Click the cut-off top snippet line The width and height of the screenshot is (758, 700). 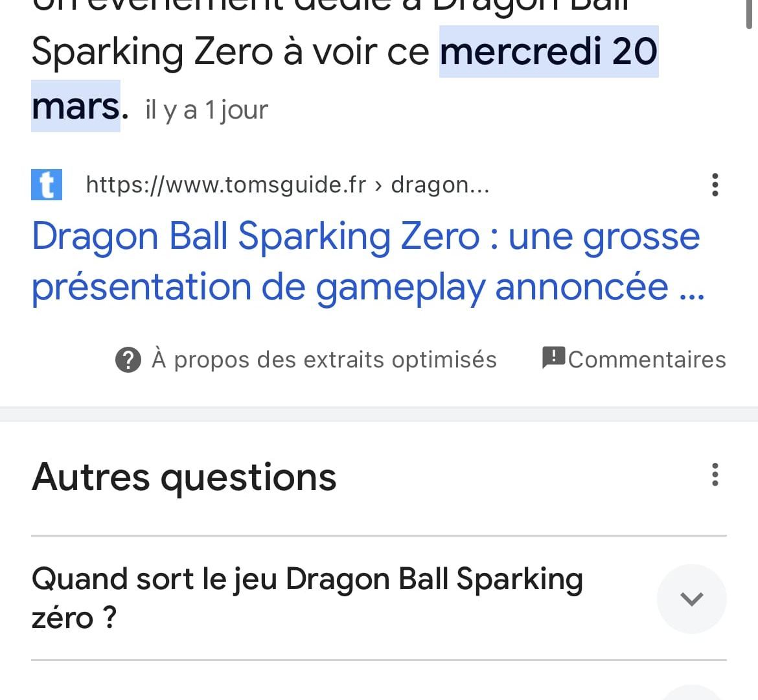click(330, 6)
